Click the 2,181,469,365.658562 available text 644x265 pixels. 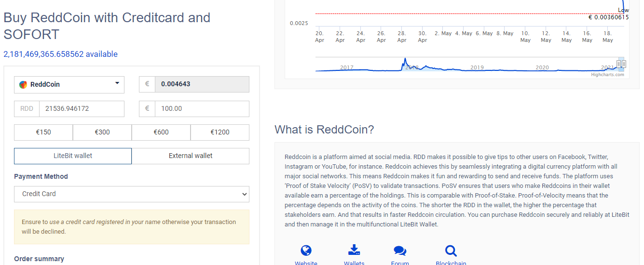point(60,54)
